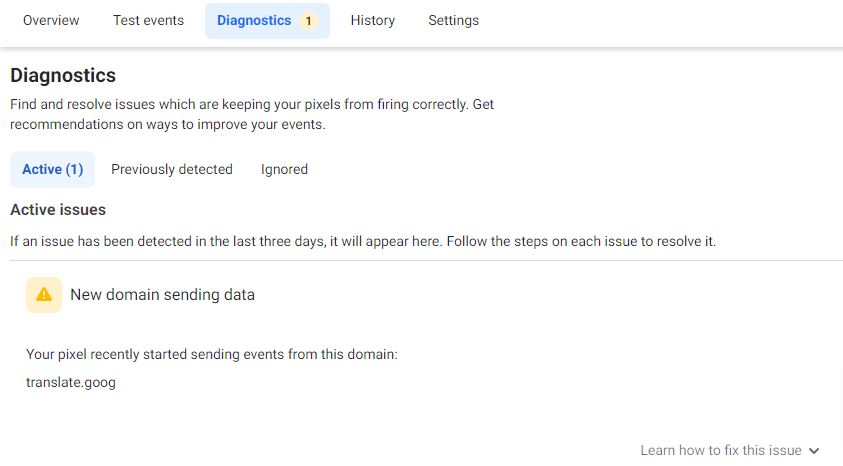Viewport: 843px width, 466px height.
Task: Click the last three days explanation text
Action: [362, 241]
